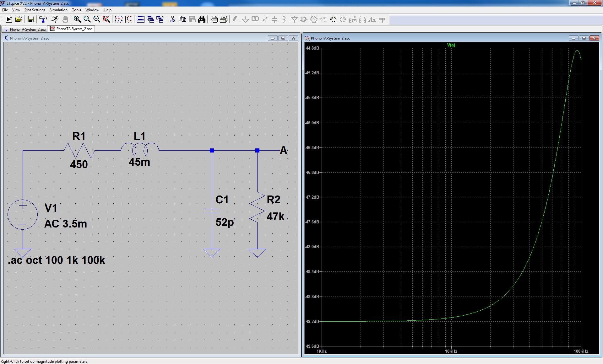Click the Rotate component icon
Screen dimensions: 603x364
click(x=353, y=19)
